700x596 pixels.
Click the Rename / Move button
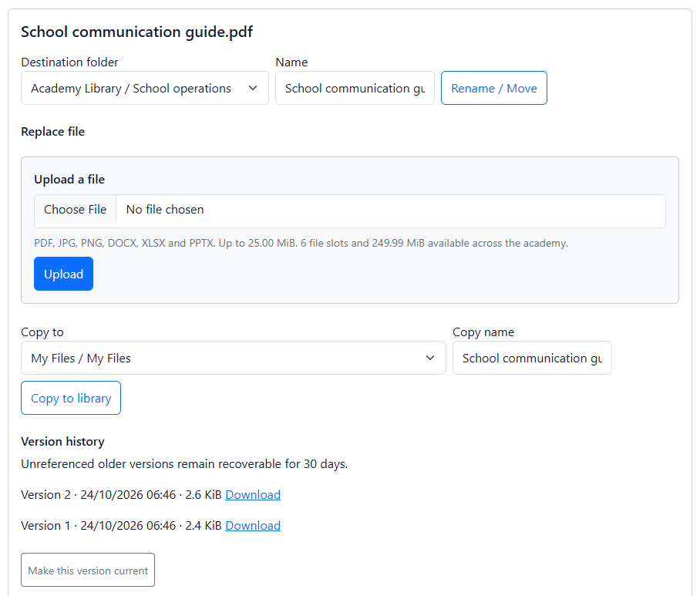click(x=493, y=88)
